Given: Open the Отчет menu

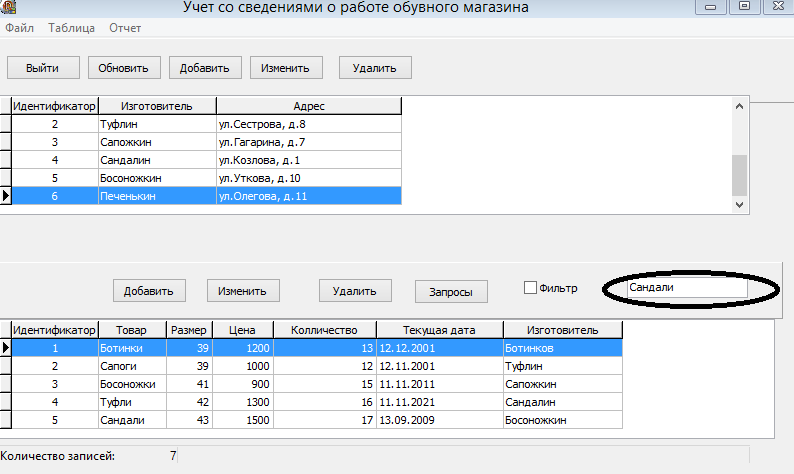Looking at the screenshot, I should click(125, 28).
